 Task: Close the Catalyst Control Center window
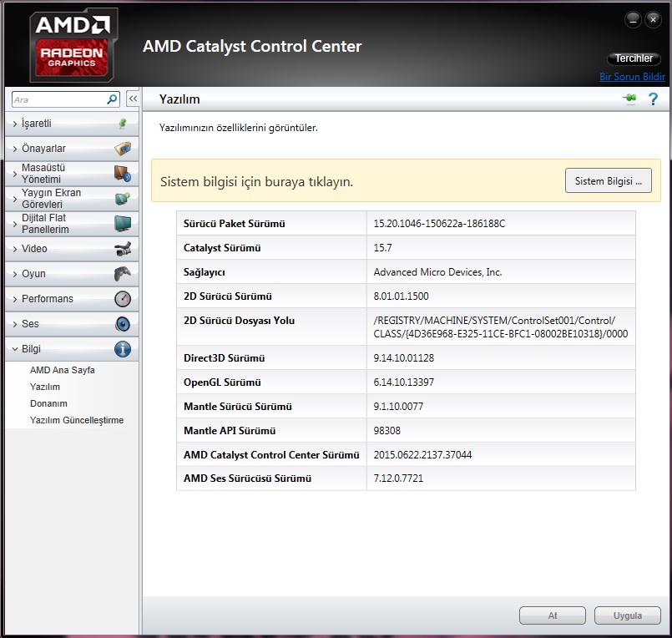pyautogui.click(x=653, y=20)
